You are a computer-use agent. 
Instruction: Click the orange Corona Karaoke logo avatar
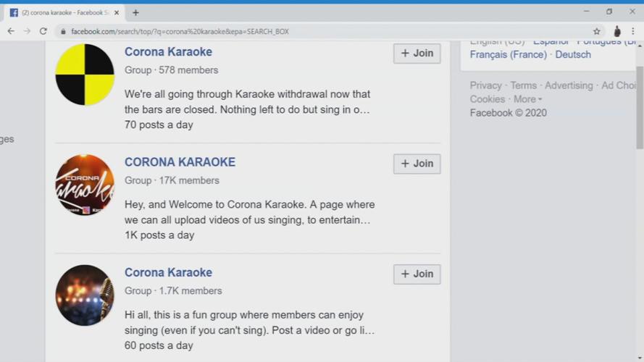pos(85,185)
